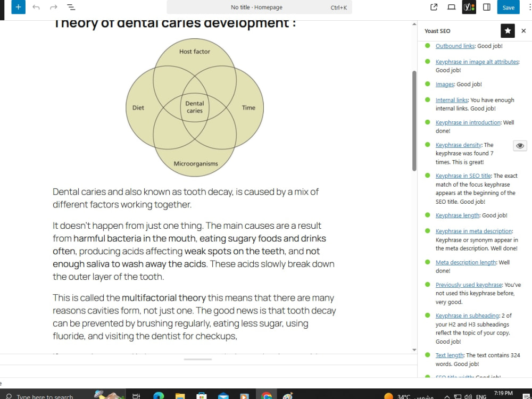Open the editor options three-dot menu
Viewport: 532px width, 399px height.
pos(530,7)
